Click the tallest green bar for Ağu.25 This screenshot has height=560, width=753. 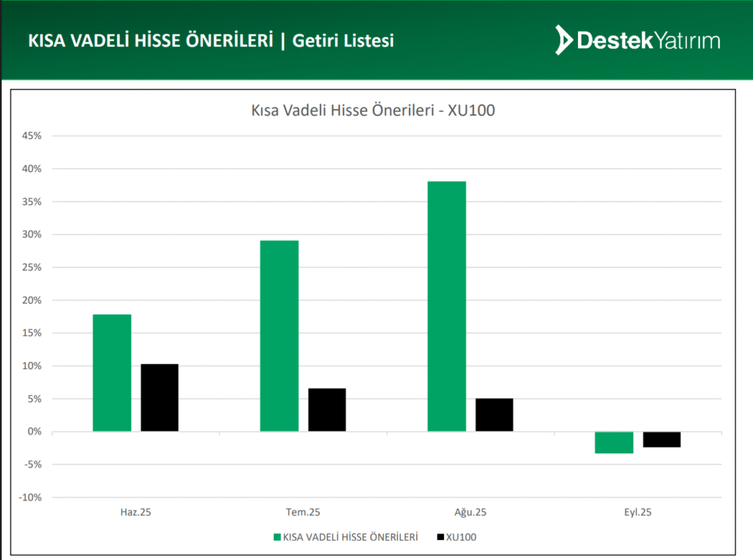[446, 306]
